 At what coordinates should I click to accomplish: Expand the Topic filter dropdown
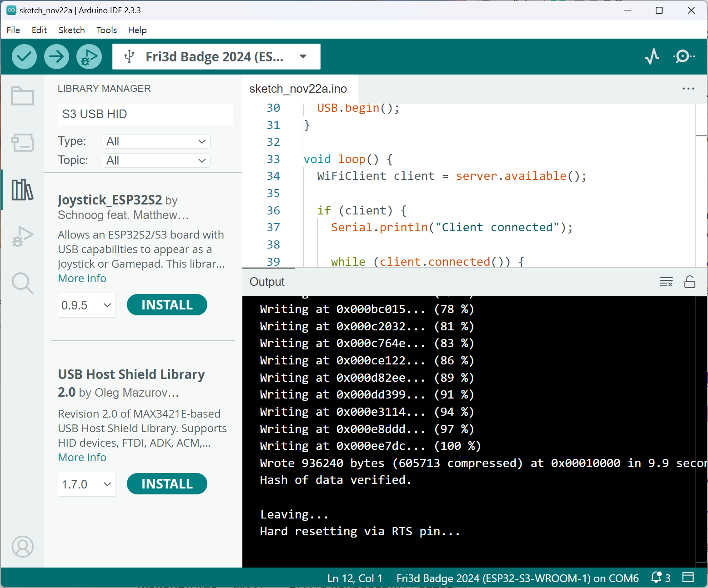coord(156,160)
